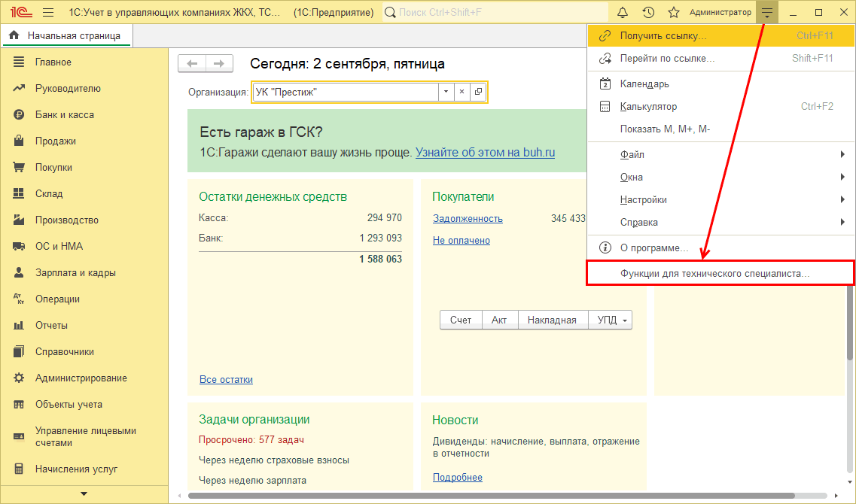
Task: Click the Склад boxes icon
Action: click(x=19, y=193)
